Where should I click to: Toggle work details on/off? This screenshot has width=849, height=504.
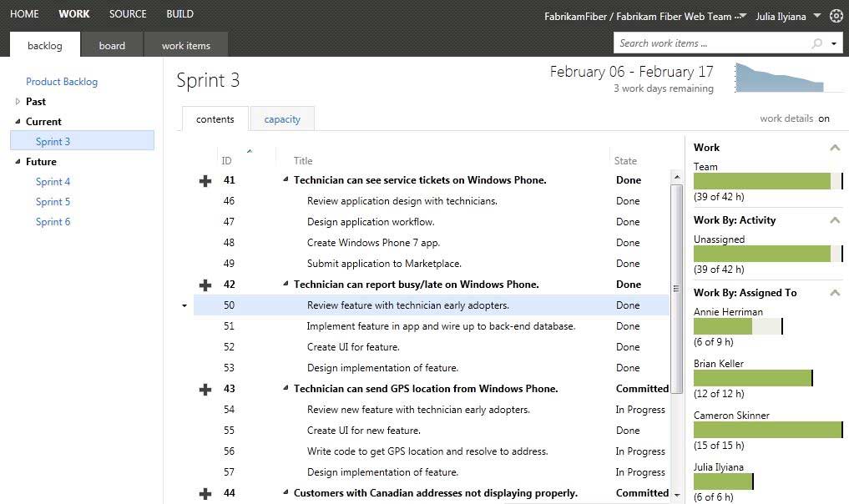pos(823,118)
